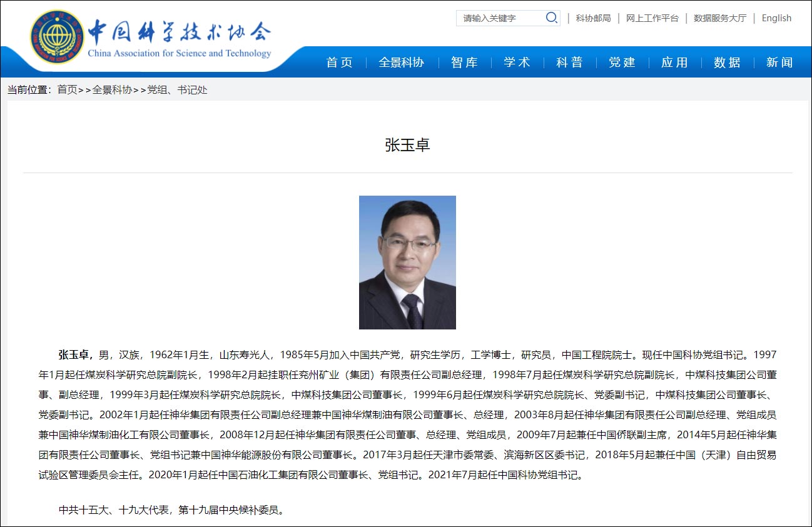Click the search magnifier icon
The height and width of the screenshot is (527, 812).
[x=551, y=18]
